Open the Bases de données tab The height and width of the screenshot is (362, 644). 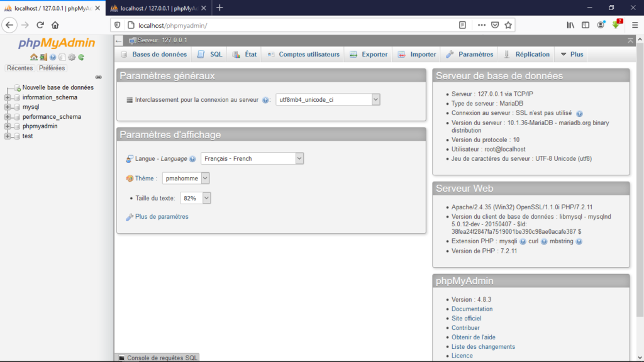click(154, 54)
